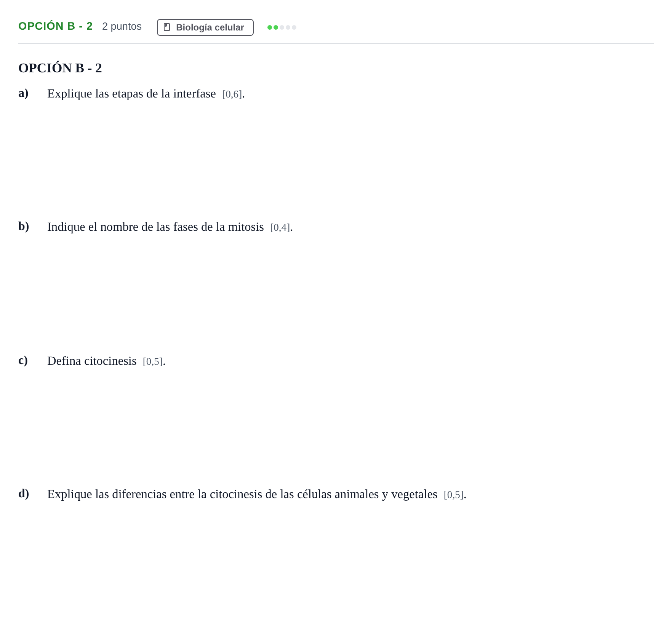Click the interfase question text

pos(146,94)
